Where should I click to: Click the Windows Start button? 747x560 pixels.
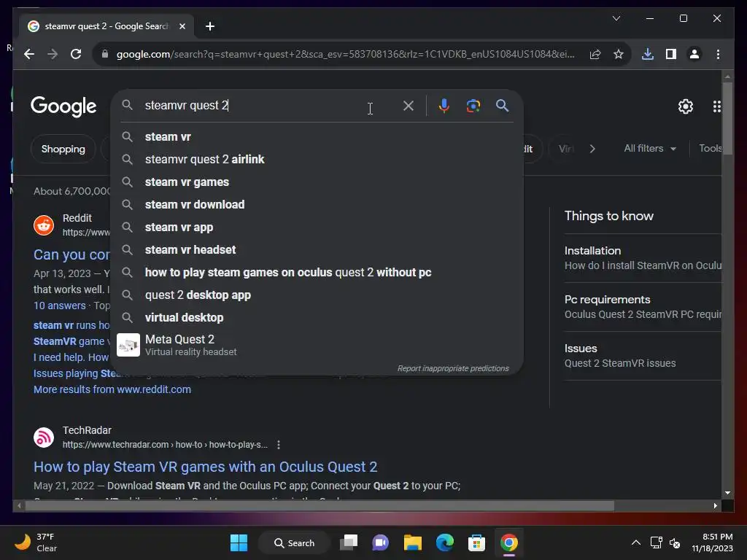[x=239, y=542]
